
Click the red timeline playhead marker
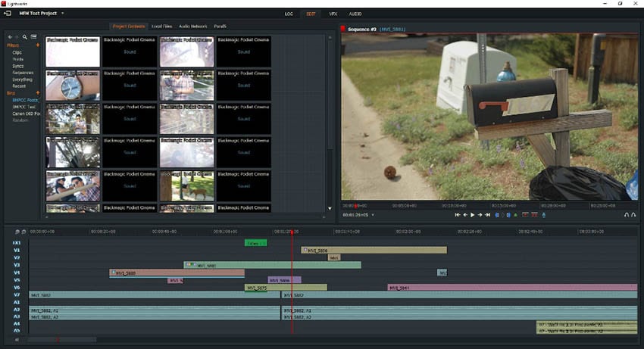[x=292, y=232]
